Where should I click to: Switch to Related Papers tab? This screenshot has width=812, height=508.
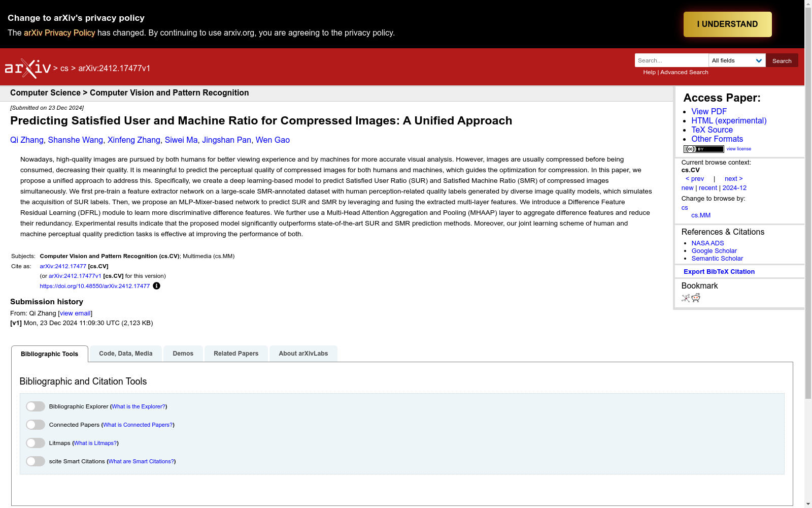(236, 354)
